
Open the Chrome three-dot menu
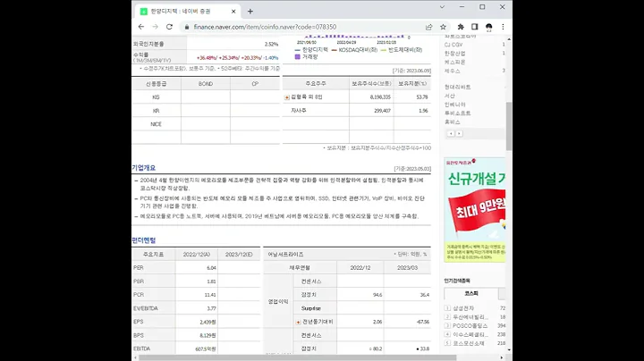pyautogui.click(x=503, y=27)
